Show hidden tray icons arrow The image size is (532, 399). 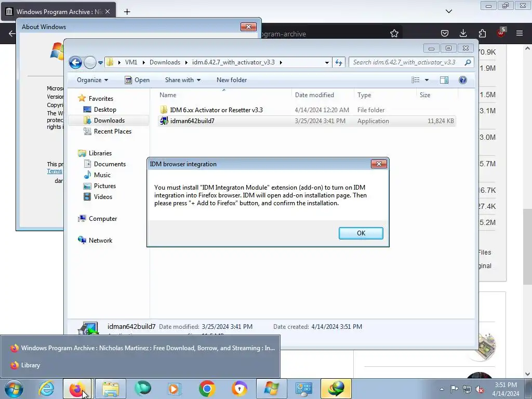[x=442, y=389]
